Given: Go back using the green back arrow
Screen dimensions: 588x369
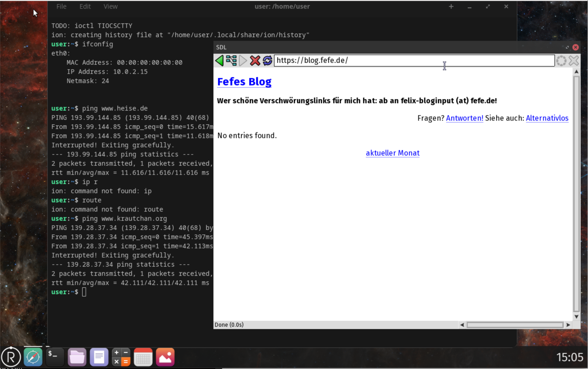Looking at the screenshot, I should (219, 61).
